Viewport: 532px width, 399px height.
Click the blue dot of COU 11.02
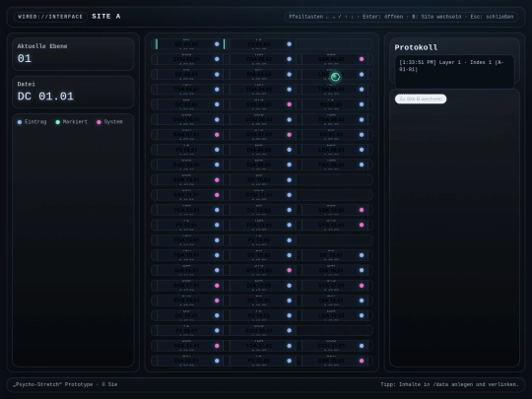point(289,195)
